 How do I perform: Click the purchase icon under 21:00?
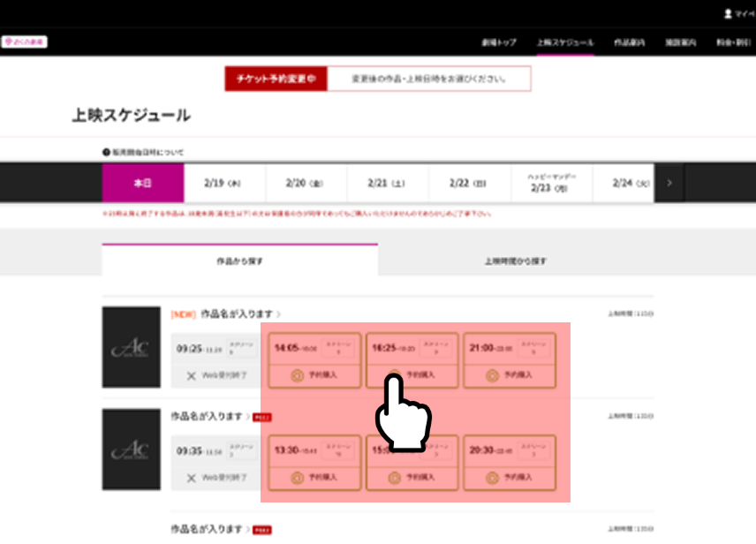point(492,375)
